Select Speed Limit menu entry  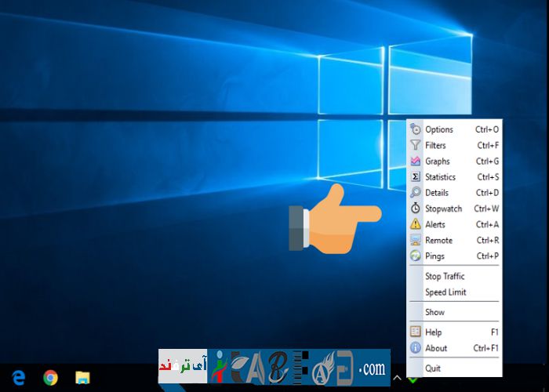[x=445, y=292]
